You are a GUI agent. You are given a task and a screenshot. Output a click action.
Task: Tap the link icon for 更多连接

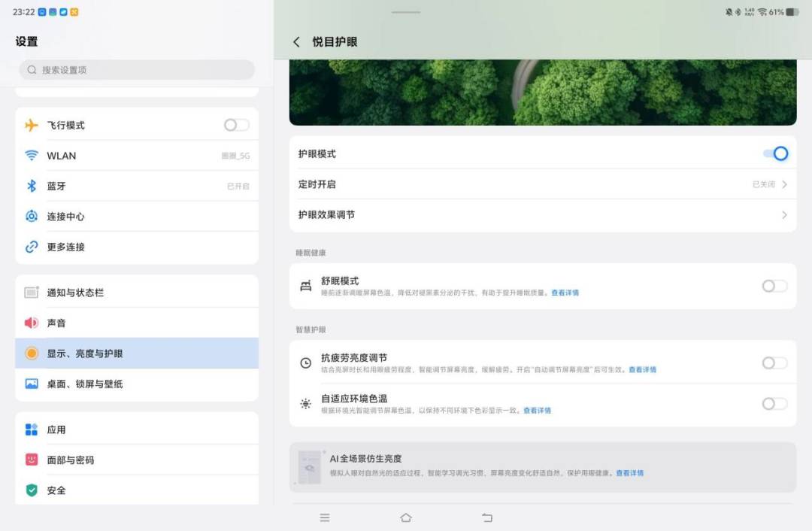coord(32,247)
